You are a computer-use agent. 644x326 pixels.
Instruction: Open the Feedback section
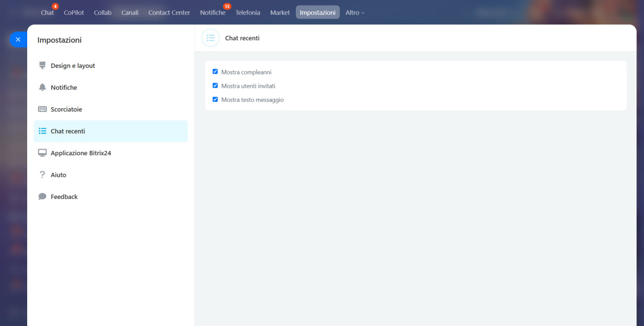pos(111,197)
